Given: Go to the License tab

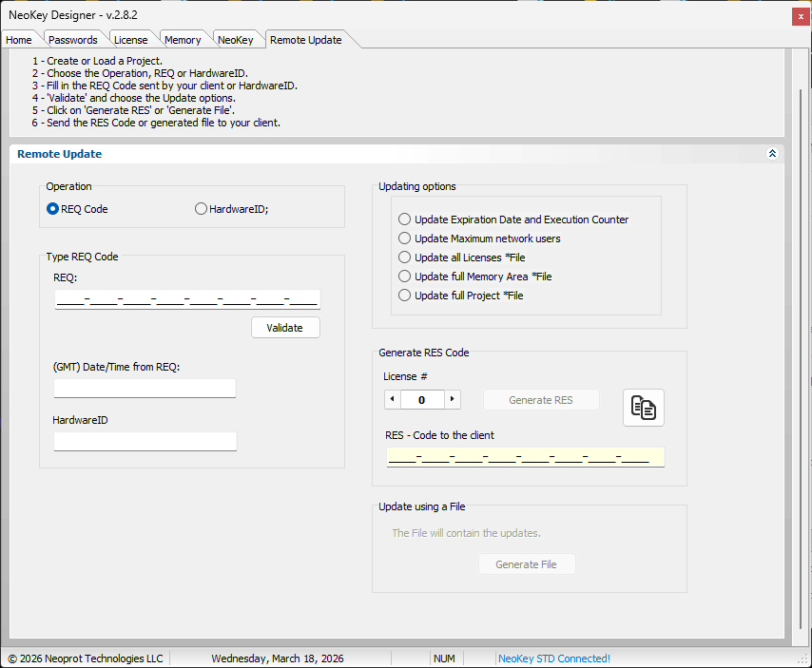Looking at the screenshot, I should pos(130,40).
